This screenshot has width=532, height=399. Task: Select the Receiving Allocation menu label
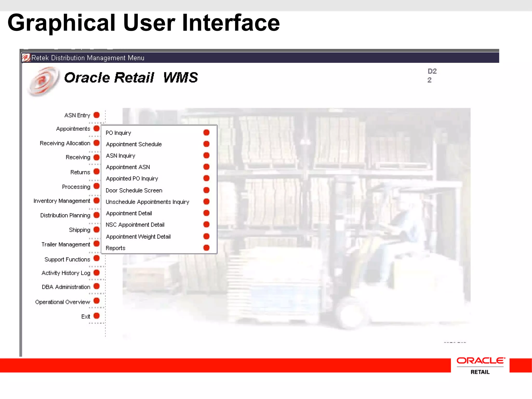coord(65,143)
